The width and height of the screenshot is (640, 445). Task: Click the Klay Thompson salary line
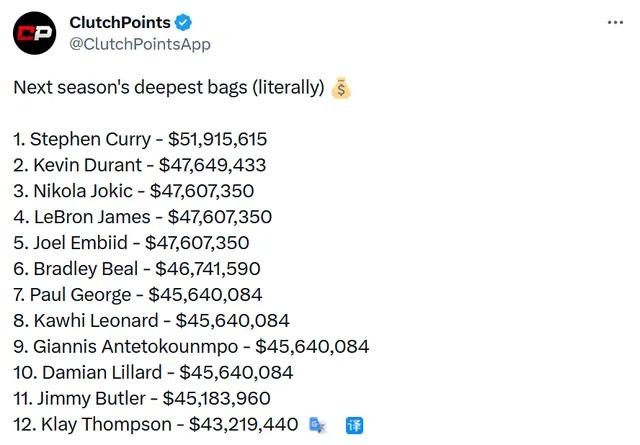[x=156, y=425]
